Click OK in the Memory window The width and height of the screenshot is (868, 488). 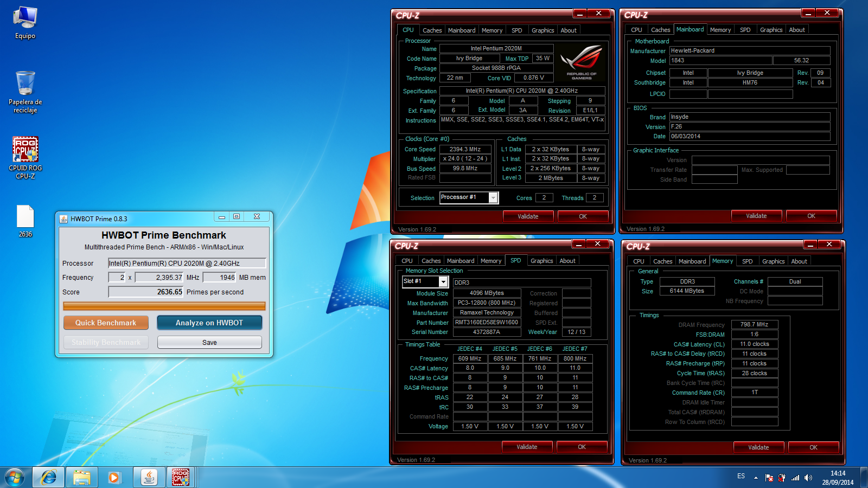814,447
